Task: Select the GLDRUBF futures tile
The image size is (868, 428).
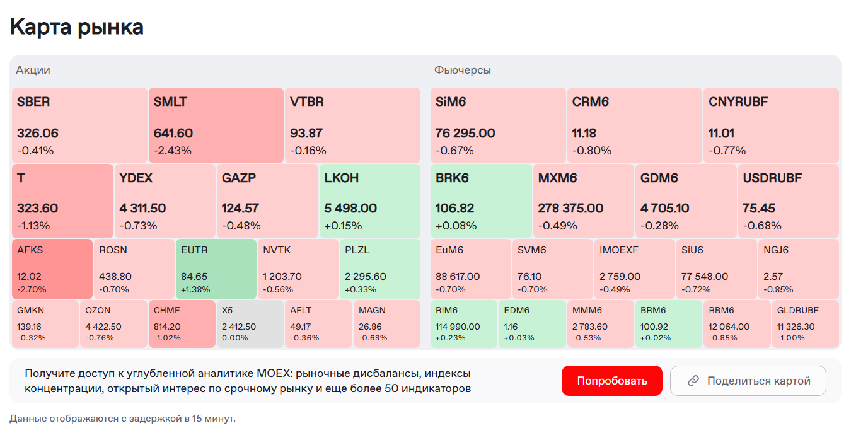Action: tap(806, 324)
